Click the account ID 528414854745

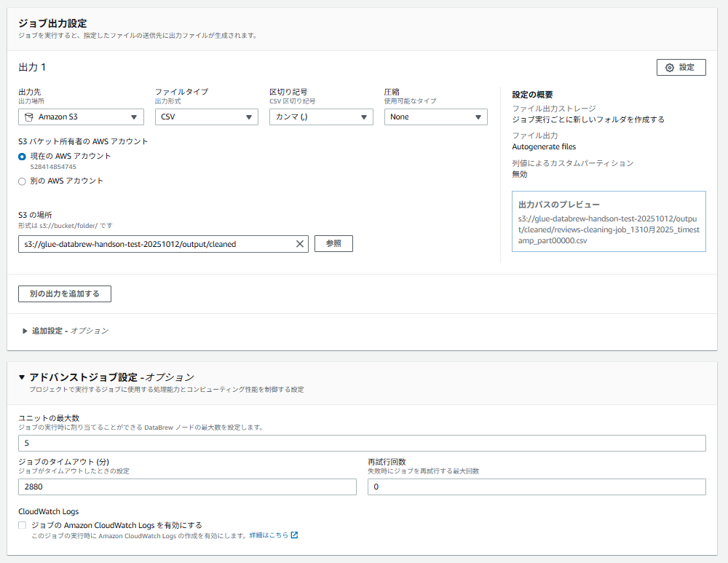click(53, 167)
